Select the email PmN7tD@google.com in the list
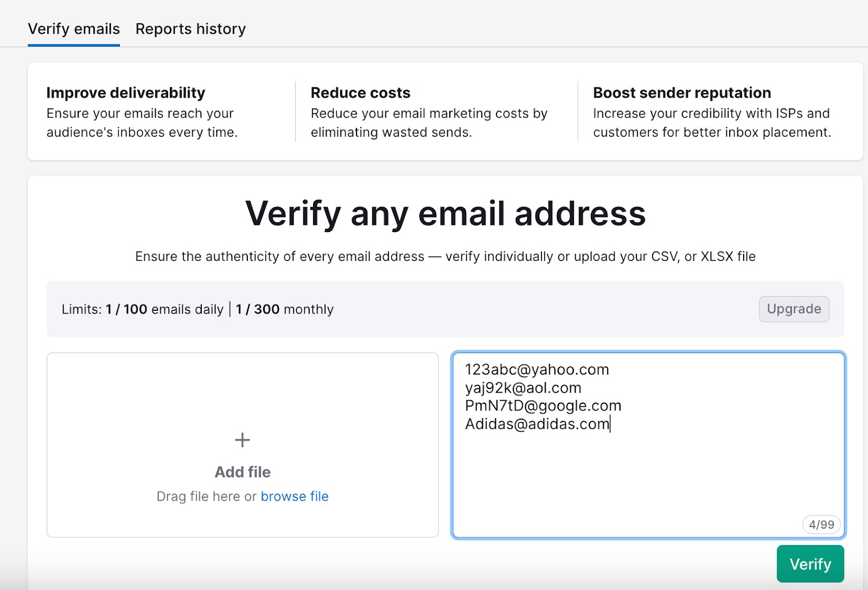Image resolution: width=868 pixels, height=590 pixels. click(542, 406)
